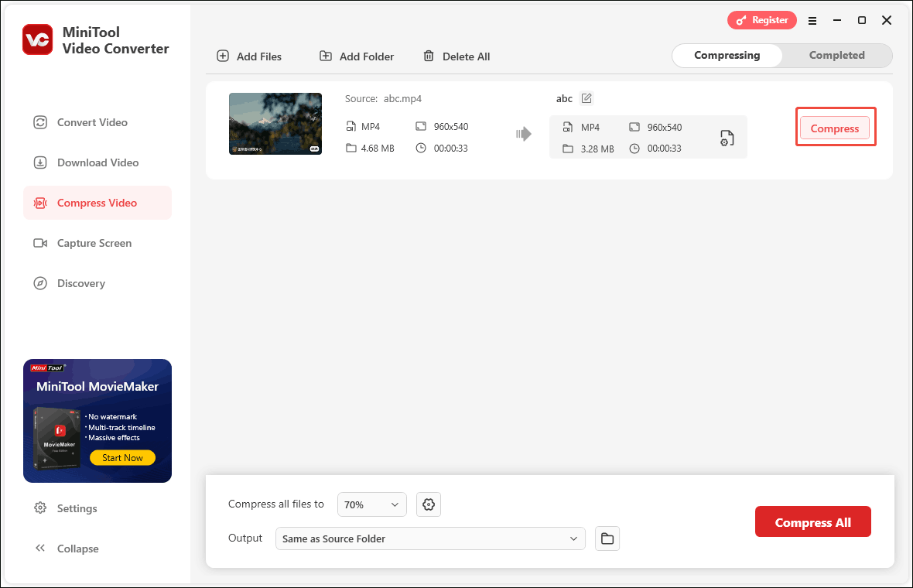Click the source resolution 960x540 text

450,126
